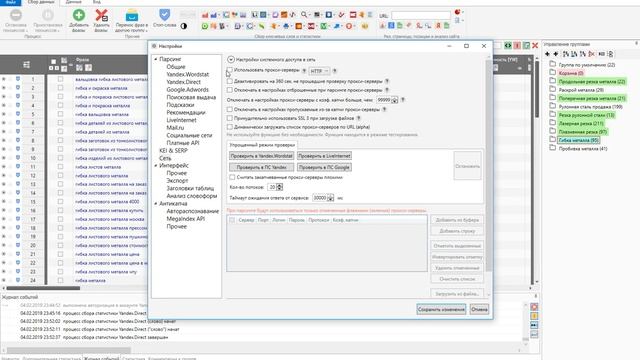The height and width of the screenshot is (360, 640).
Task: Click the green arrows icon above the table
Action: pos(508,45)
